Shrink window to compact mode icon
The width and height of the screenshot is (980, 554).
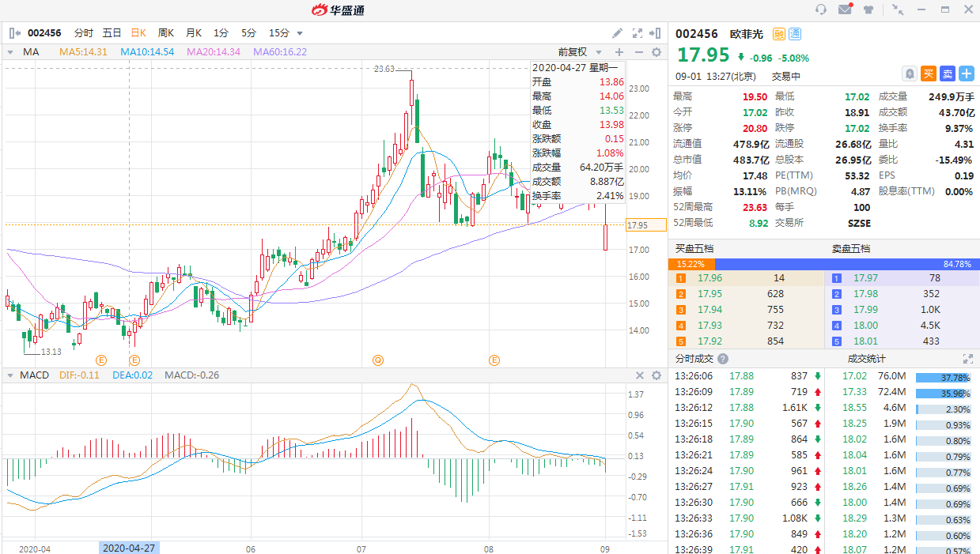898,9
